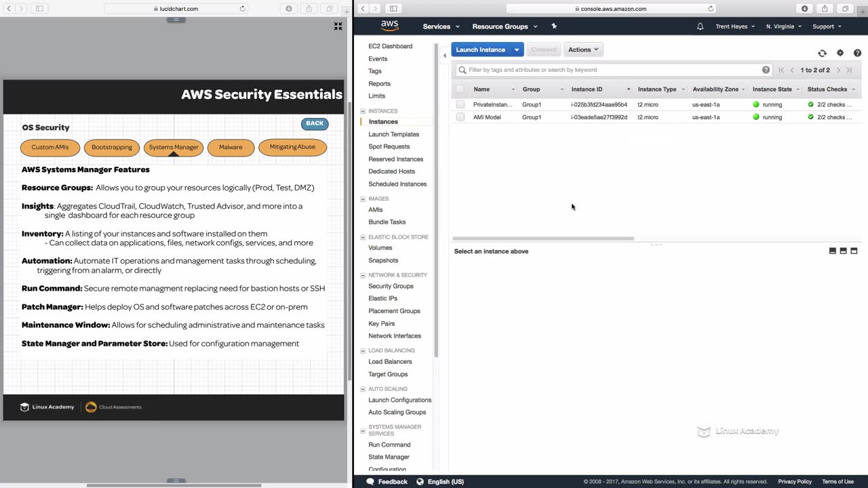Open the N. Virginia region selector
Image resolution: width=868 pixels, height=488 pixels.
click(783, 26)
